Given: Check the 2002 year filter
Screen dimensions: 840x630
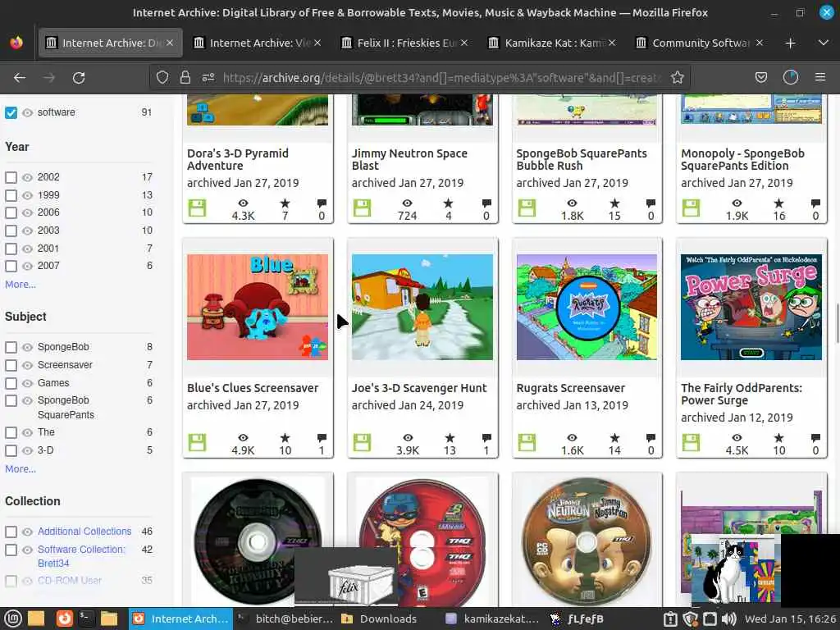Looking at the screenshot, I should [x=11, y=177].
